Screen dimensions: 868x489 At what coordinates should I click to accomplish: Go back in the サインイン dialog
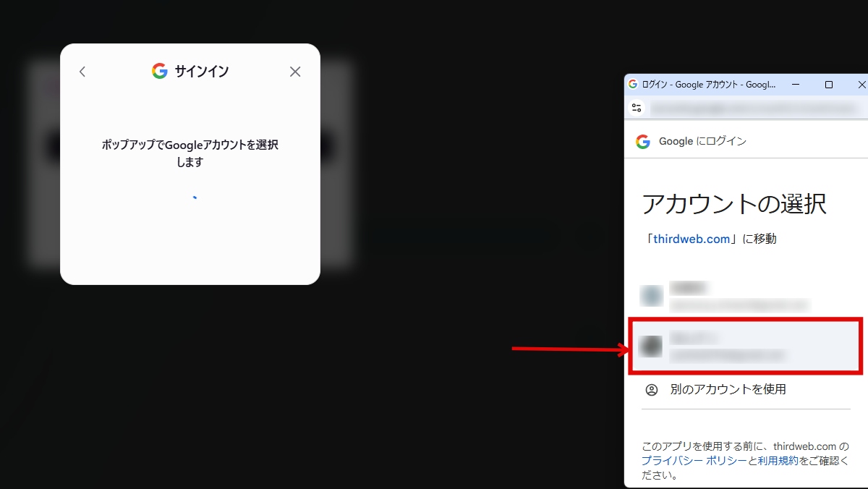(82, 72)
